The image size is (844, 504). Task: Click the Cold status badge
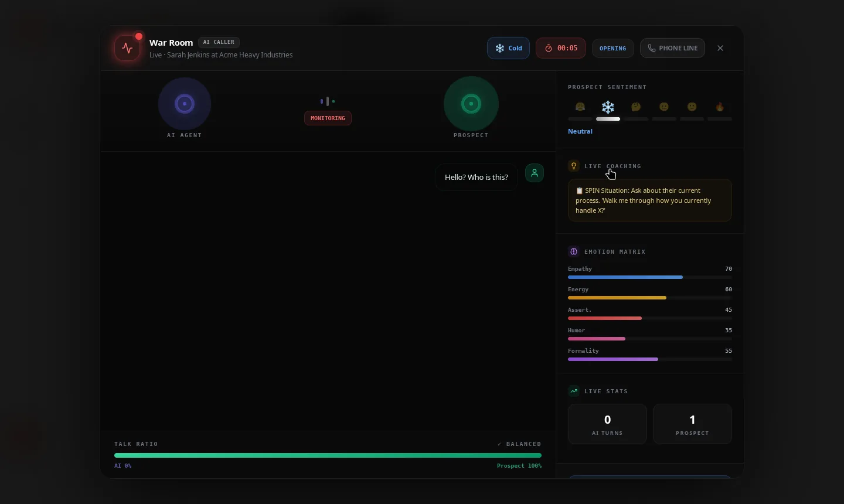click(508, 48)
